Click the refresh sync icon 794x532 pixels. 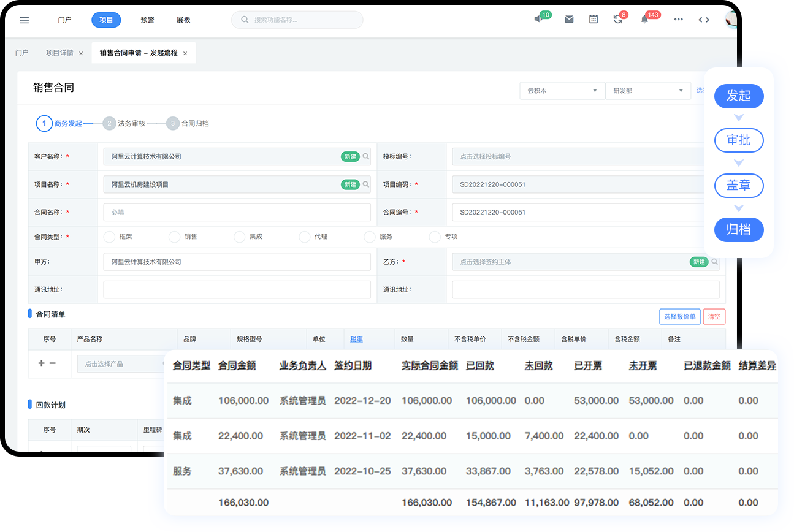pos(617,20)
